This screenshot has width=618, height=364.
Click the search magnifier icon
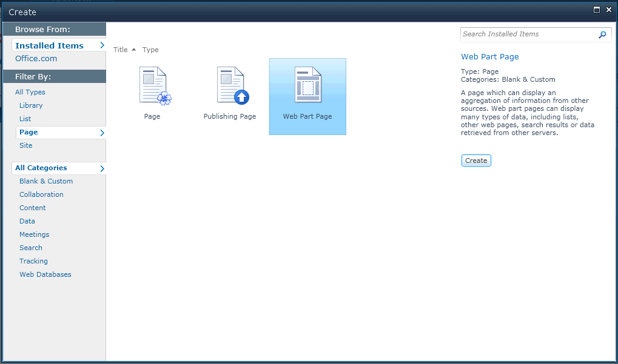pyautogui.click(x=602, y=35)
